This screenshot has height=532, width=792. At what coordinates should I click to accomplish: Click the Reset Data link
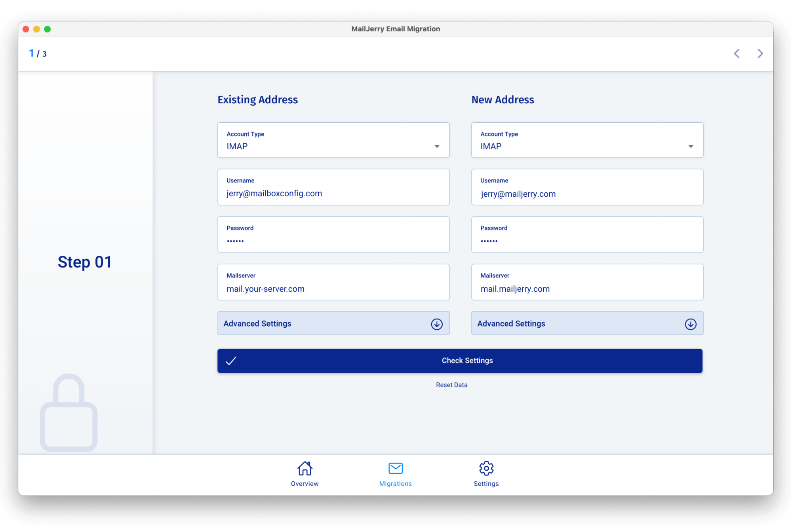451,385
